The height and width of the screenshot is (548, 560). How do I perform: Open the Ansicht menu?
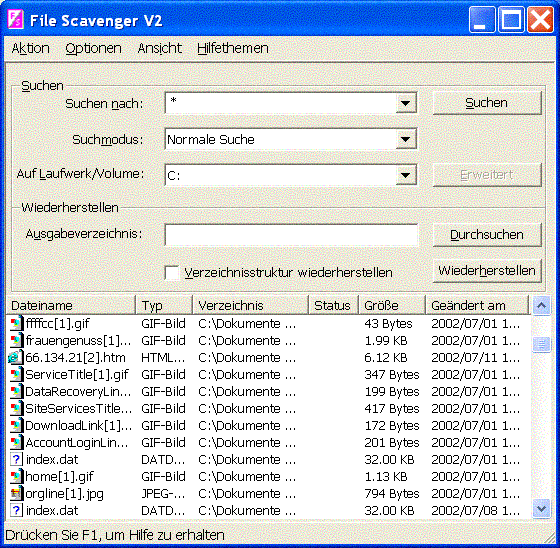coord(160,48)
